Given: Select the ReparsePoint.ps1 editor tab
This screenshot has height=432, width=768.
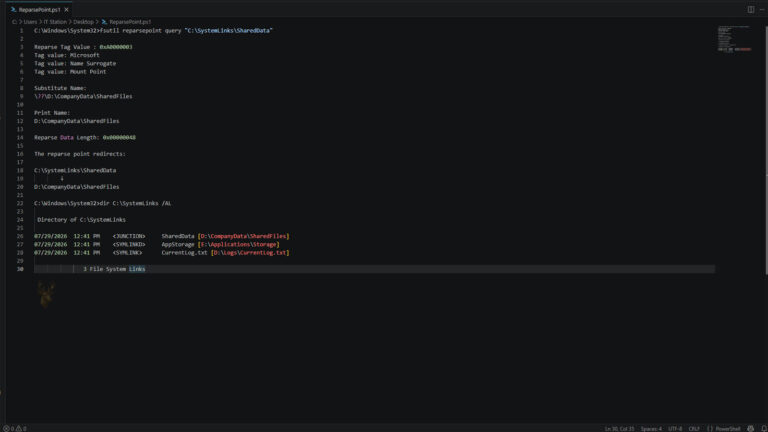Looking at the screenshot, I should pos(40,9).
